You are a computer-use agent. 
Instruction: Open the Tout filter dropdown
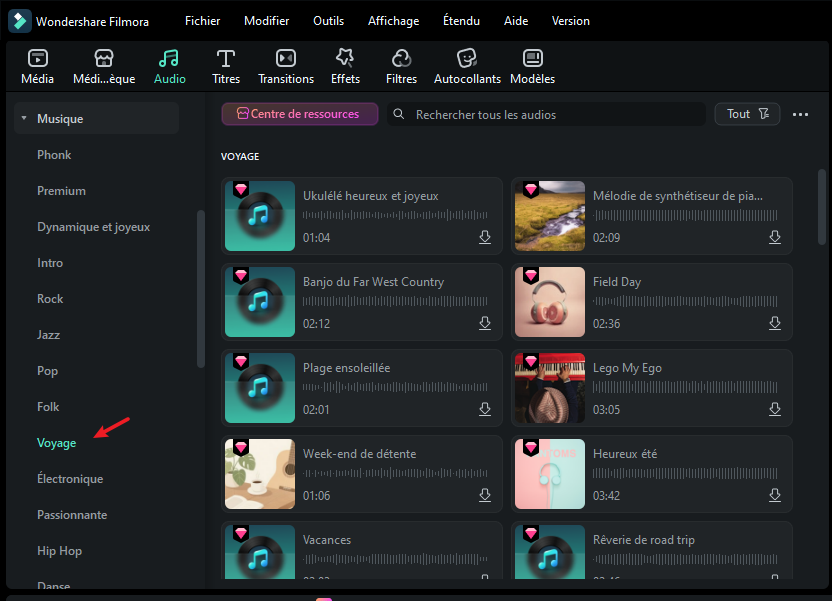coord(747,113)
